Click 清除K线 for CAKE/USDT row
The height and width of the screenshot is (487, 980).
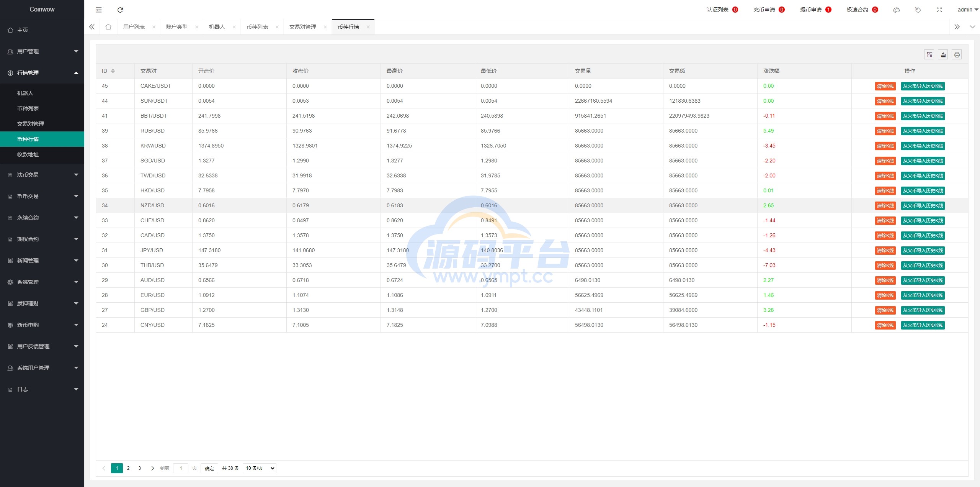coord(885,86)
